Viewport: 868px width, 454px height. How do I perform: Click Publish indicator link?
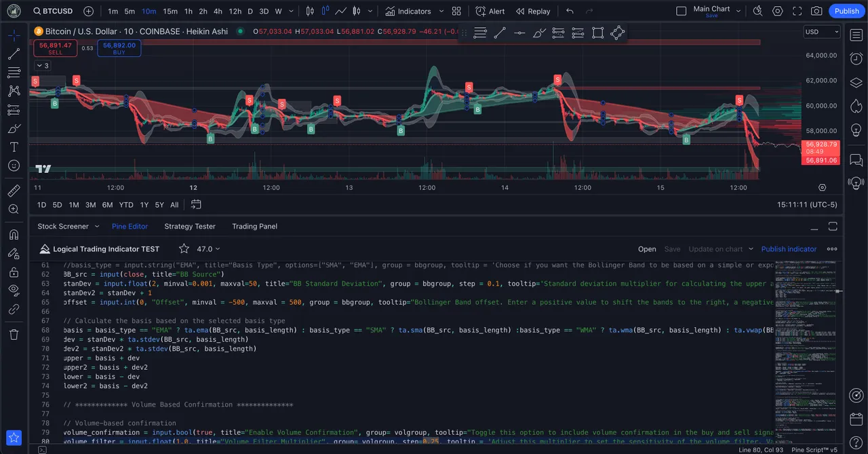tap(789, 249)
